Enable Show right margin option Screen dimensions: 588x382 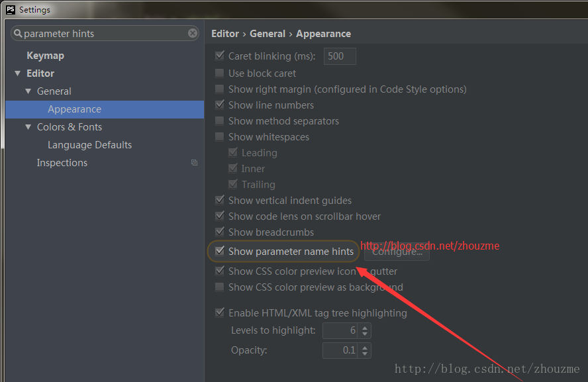pyautogui.click(x=220, y=89)
